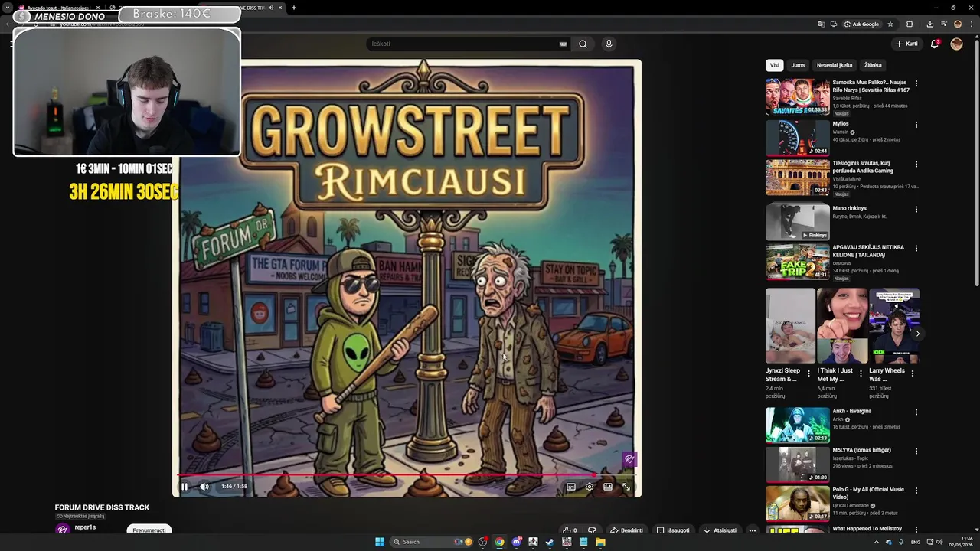The width and height of the screenshot is (980, 551).
Task: Open Chrome media controls icon
Action: tap(943, 24)
